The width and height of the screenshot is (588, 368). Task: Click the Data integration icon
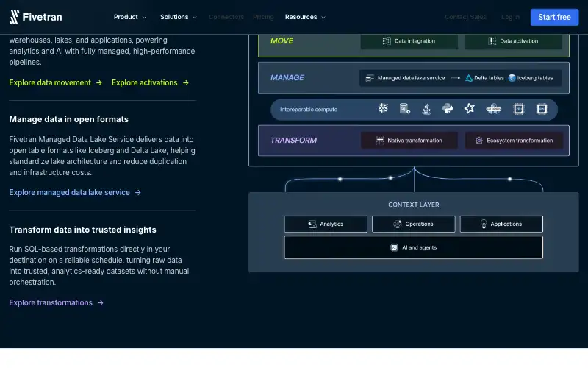click(387, 41)
